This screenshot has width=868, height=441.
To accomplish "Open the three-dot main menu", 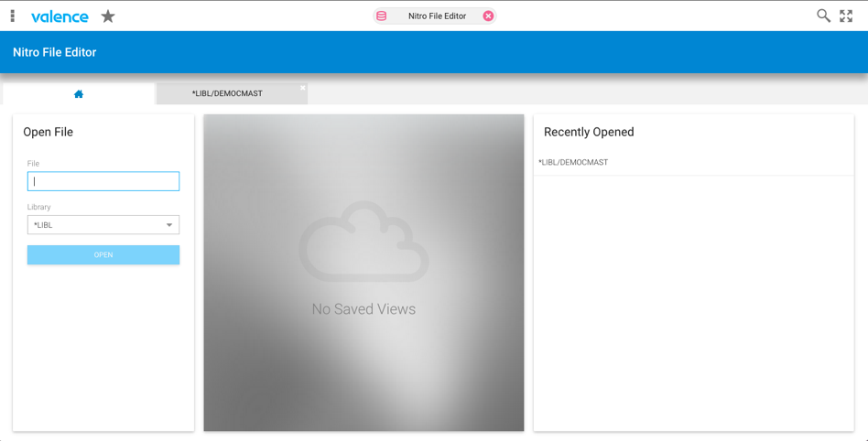I will tap(13, 16).
